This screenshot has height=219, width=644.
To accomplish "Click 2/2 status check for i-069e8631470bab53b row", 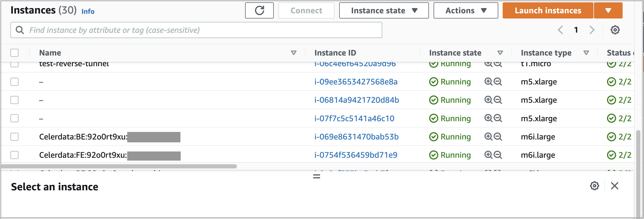I will [x=619, y=137].
